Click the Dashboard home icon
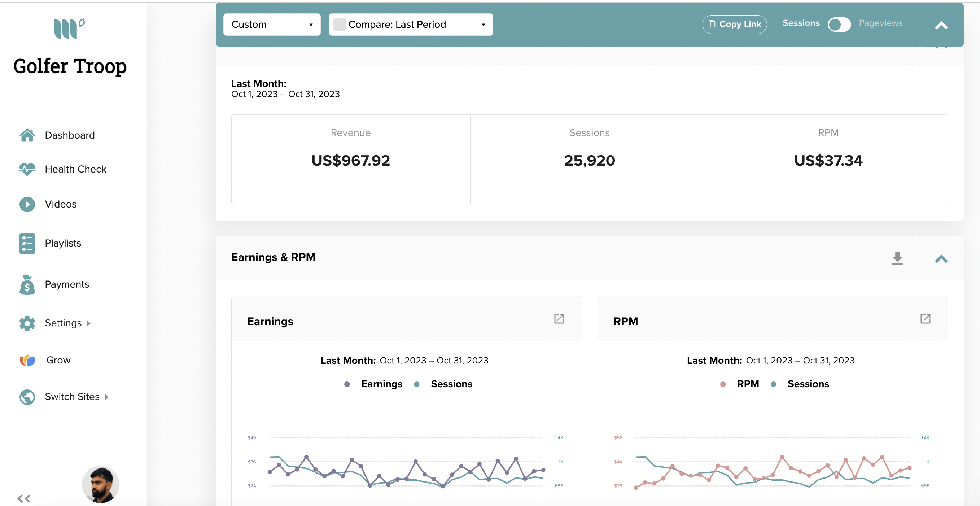Image resolution: width=980 pixels, height=506 pixels. coord(27,135)
